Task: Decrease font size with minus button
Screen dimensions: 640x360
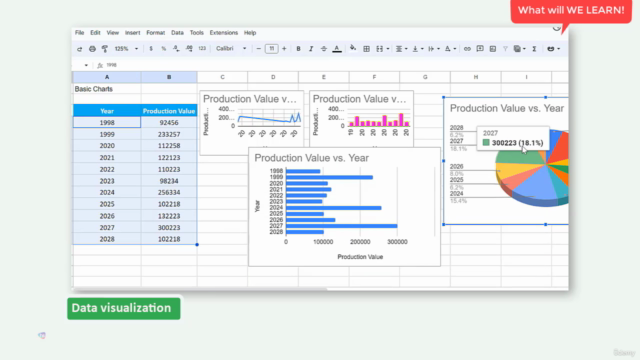Action: coord(258,49)
